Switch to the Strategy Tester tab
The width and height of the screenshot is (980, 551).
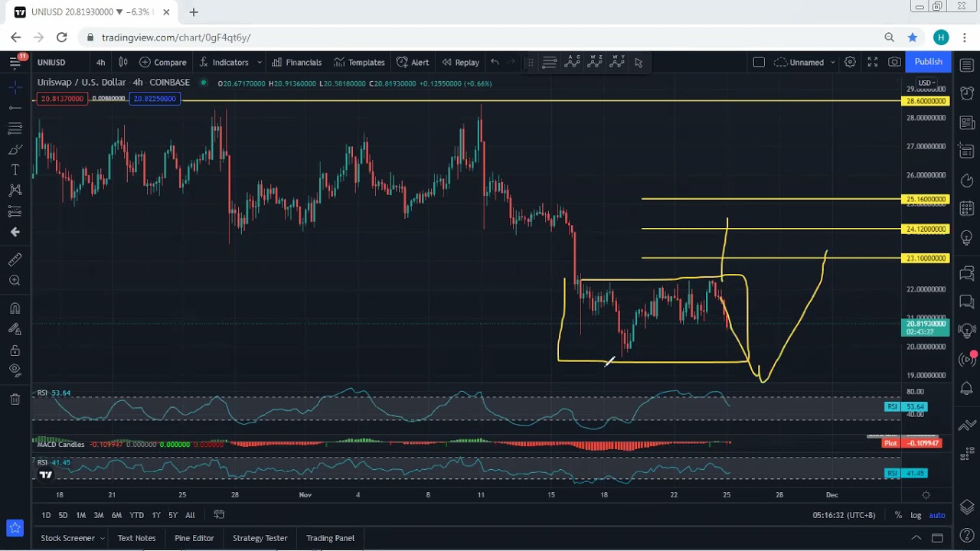pos(260,538)
